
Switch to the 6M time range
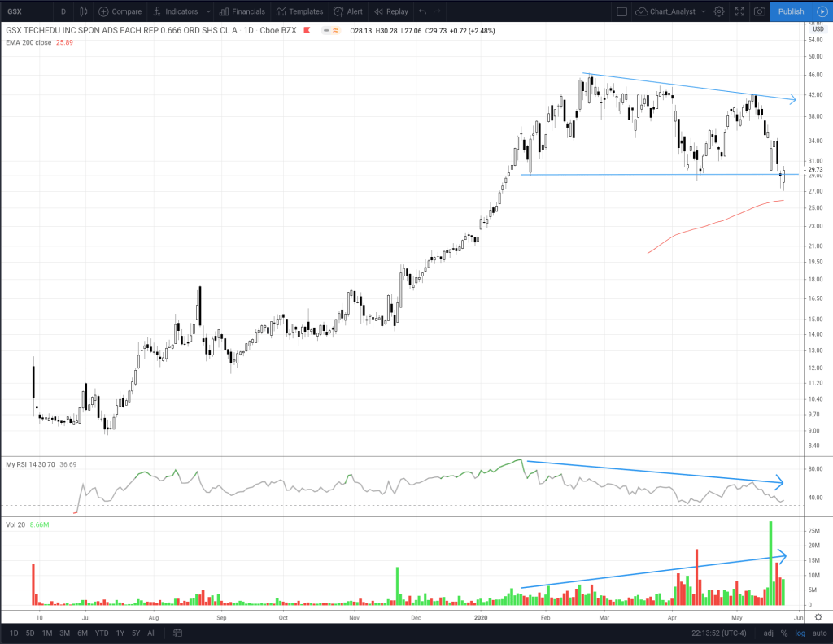pos(82,633)
